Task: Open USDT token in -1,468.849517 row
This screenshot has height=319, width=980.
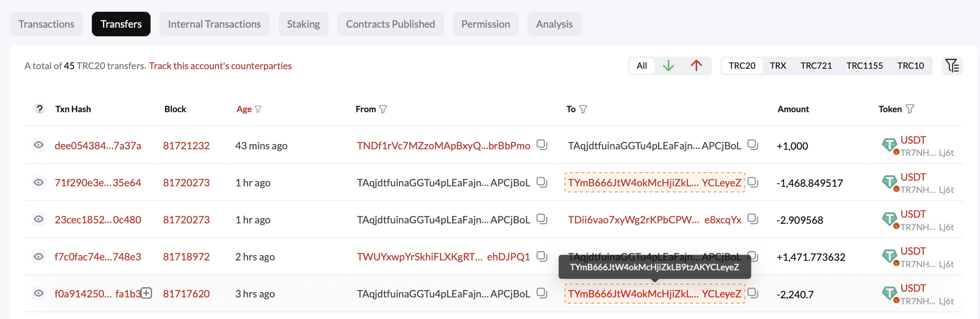Action: coord(913,177)
